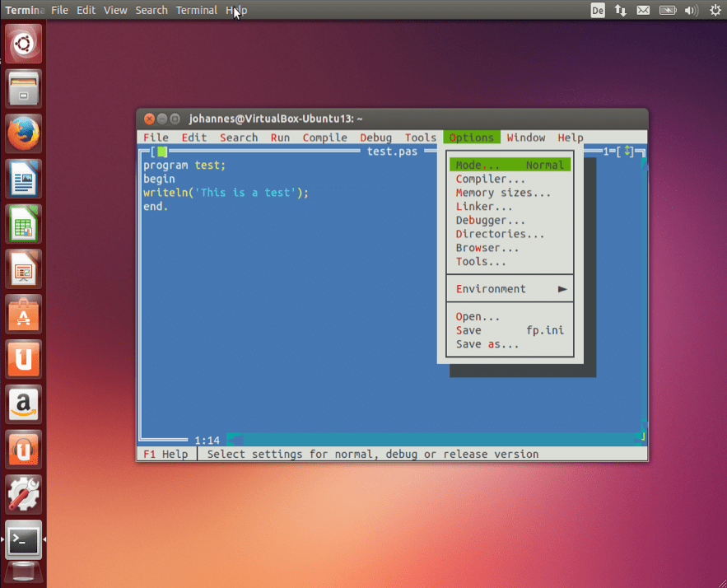Click the horizontal scrollbar at editor bottom
This screenshot has width=727, height=588.
click(435, 439)
